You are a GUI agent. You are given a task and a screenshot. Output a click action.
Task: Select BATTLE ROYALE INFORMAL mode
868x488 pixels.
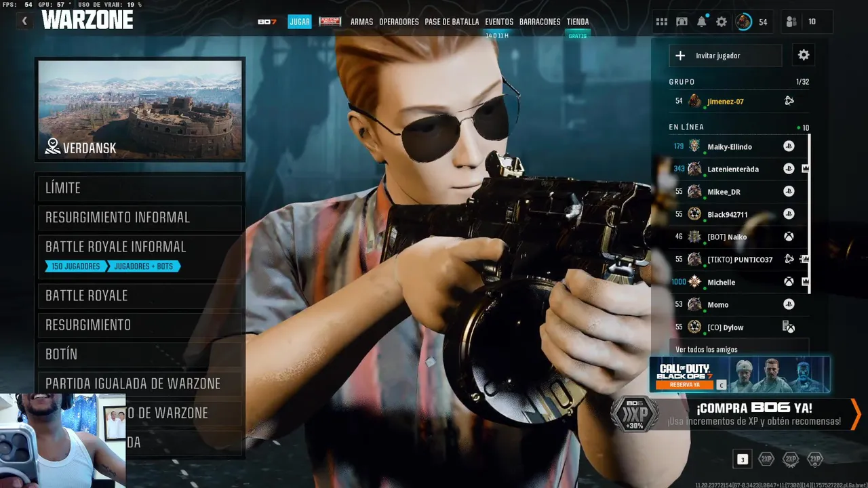point(140,256)
